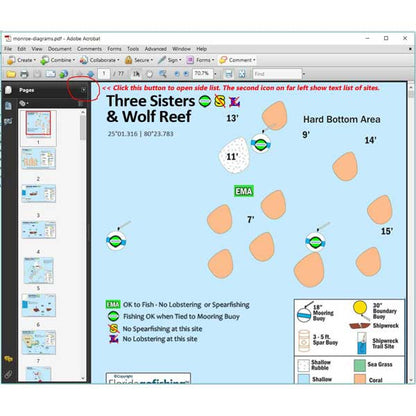Open the Sign dropdown
Image resolution: width=416 pixels, height=416 pixels.
point(170,60)
